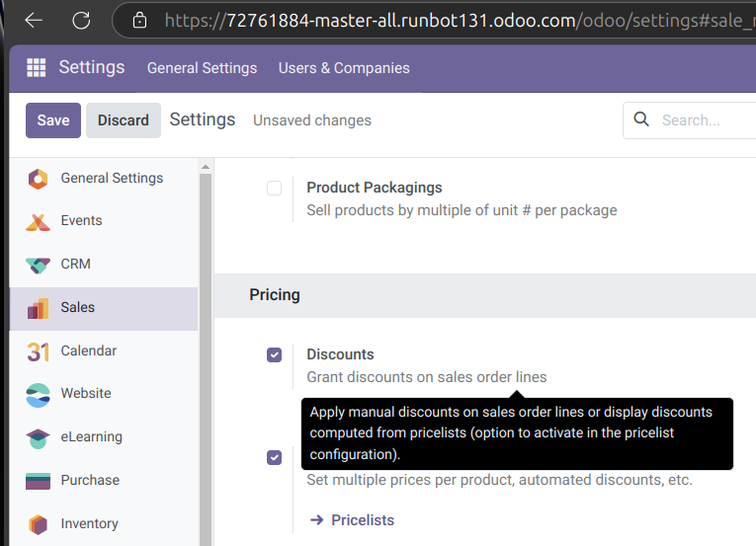756x546 pixels.
Task: Click 'Grant discounts on sales order lines'
Action: click(427, 377)
